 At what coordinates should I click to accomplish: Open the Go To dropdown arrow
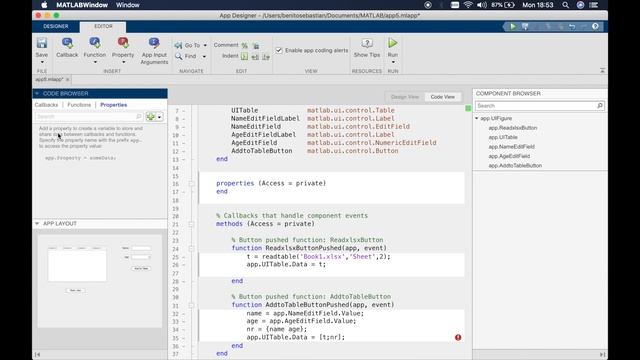[205, 45]
